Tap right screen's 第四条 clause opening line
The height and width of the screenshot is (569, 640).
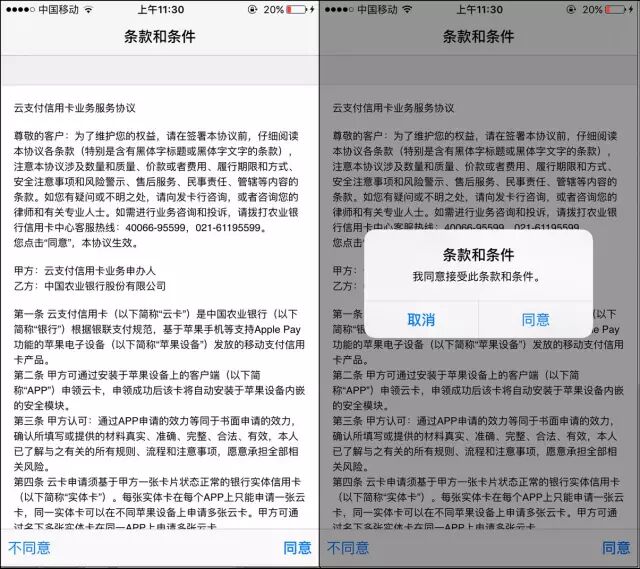476,482
